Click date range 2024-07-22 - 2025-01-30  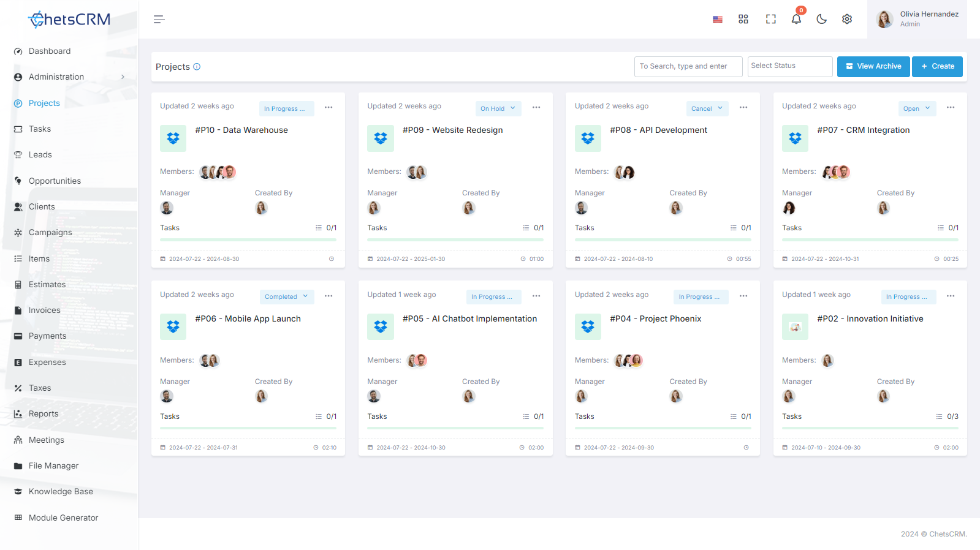(x=411, y=259)
